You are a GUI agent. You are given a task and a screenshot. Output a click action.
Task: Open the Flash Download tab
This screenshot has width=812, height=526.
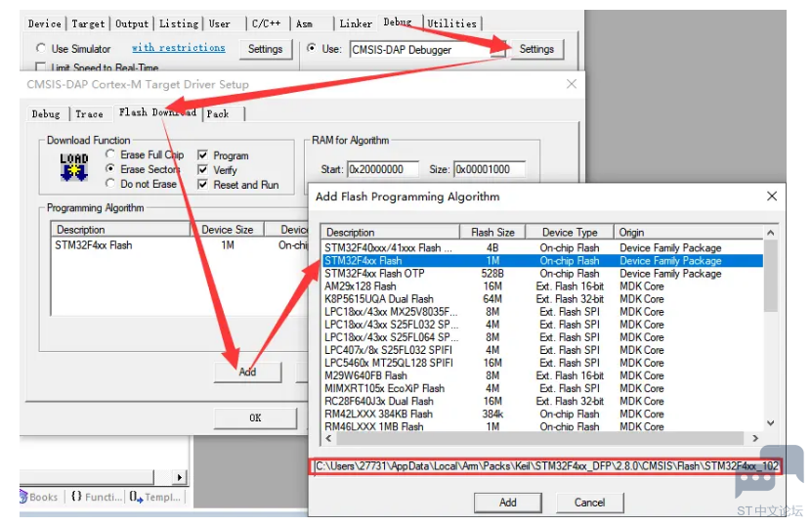[157, 112]
